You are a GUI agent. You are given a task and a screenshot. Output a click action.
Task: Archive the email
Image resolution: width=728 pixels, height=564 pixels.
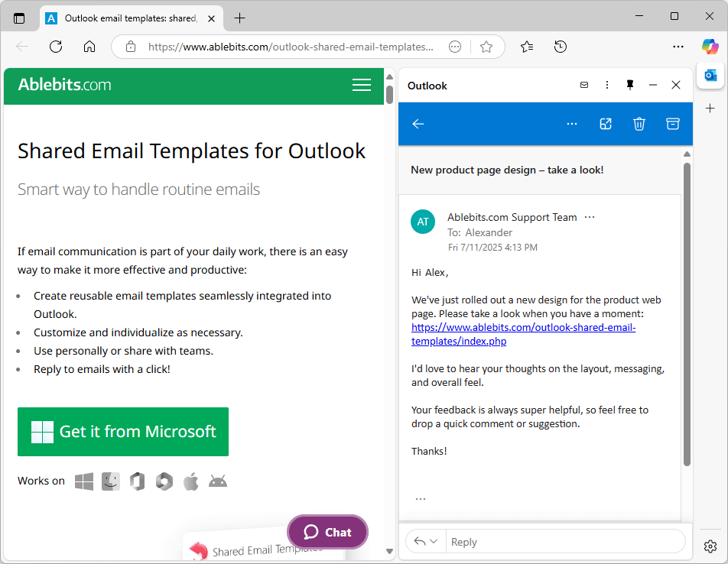coord(673,124)
